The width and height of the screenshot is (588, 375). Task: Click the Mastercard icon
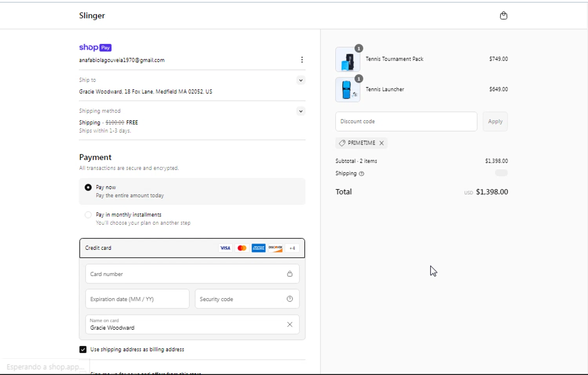pos(242,248)
